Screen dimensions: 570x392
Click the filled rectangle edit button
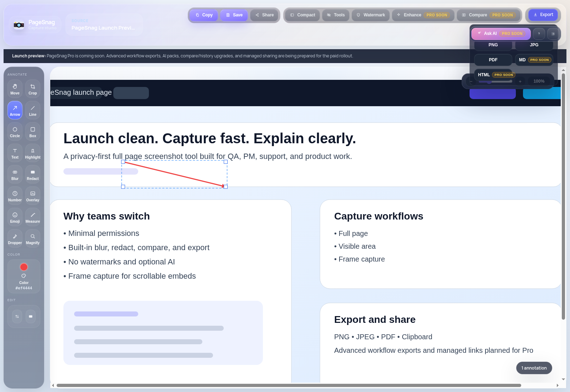pyautogui.click(x=31, y=316)
